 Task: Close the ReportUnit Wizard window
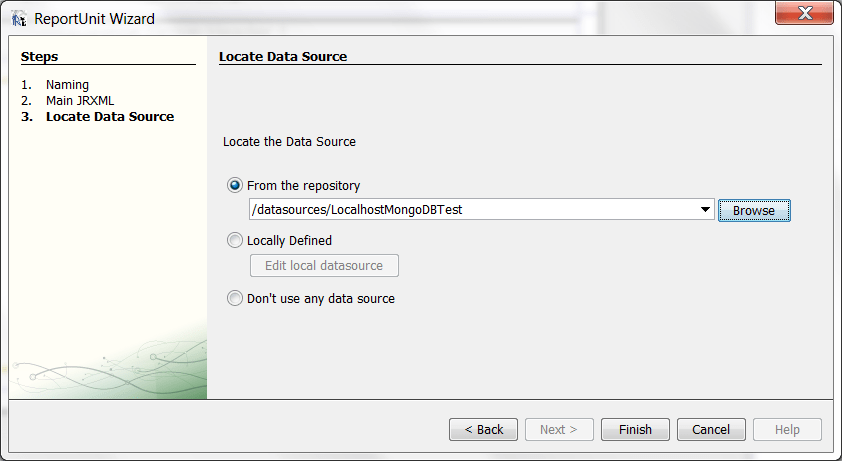coord(804,14)
